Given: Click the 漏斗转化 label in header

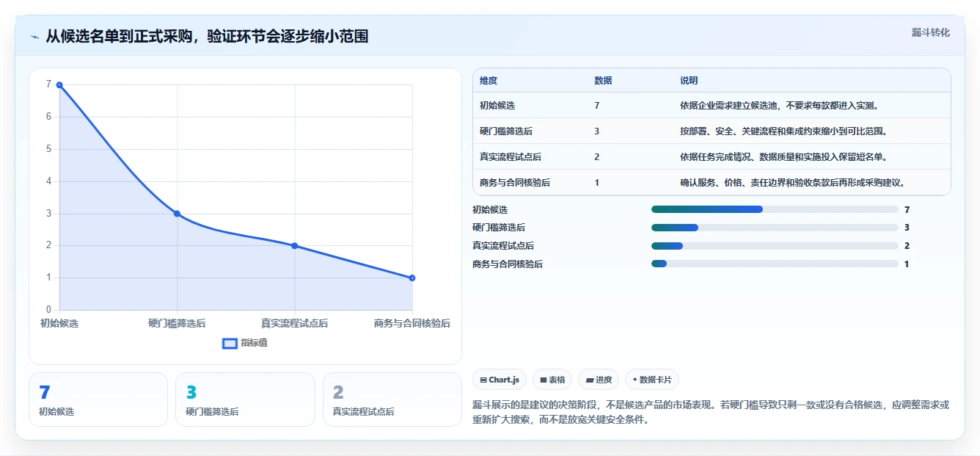Looking at the screenshot, I should [931, 32].
